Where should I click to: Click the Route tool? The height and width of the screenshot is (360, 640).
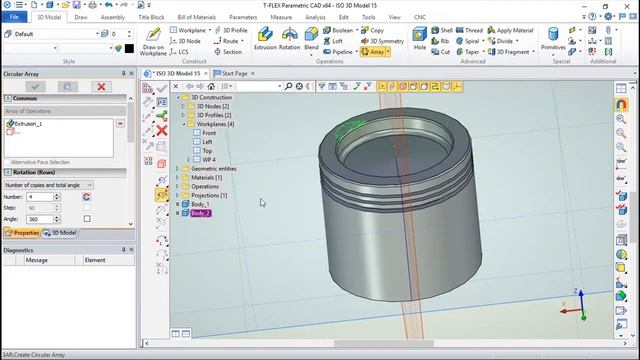click(226, 41)
